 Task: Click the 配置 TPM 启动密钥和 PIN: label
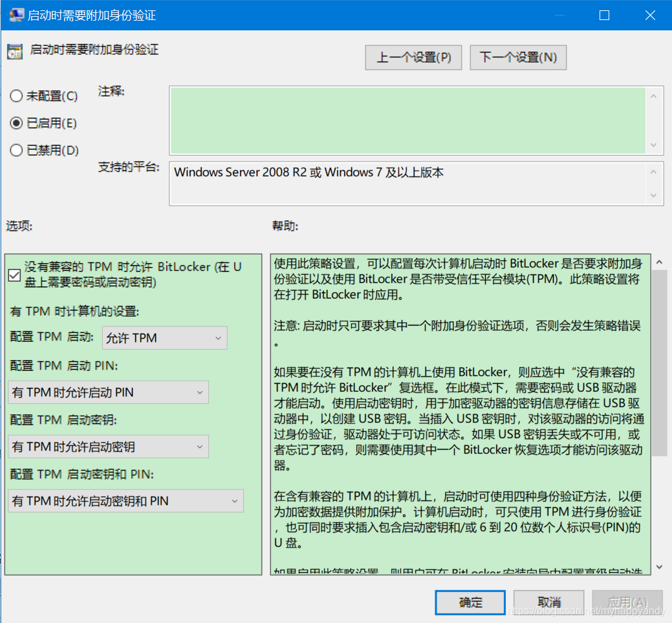(82, 474)
